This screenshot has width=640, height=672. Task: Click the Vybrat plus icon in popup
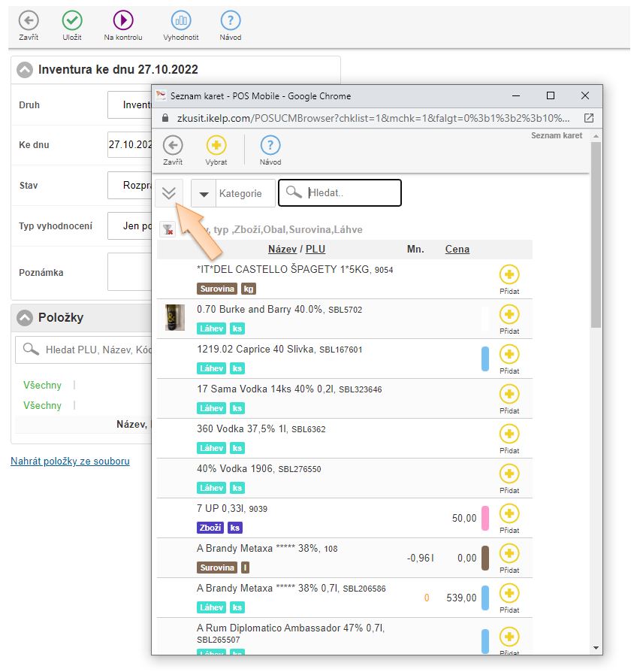click(x=216, y=146)
